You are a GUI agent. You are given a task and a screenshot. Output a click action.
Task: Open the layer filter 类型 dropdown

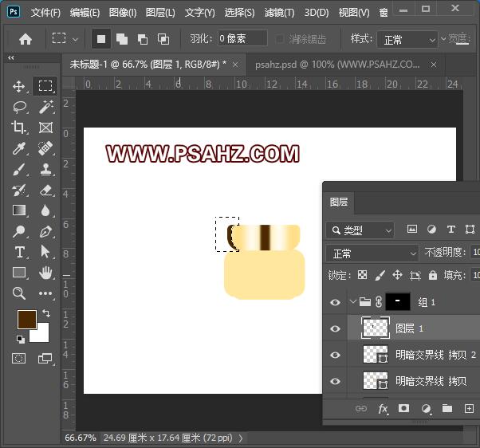360,230
